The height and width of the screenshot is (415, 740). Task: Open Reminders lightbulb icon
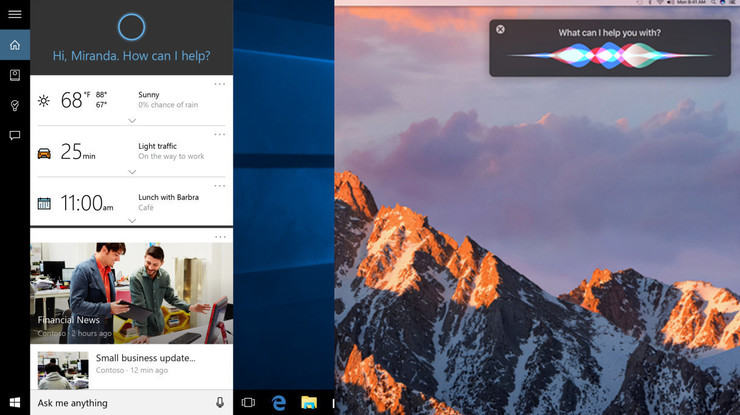pos(15,105)
